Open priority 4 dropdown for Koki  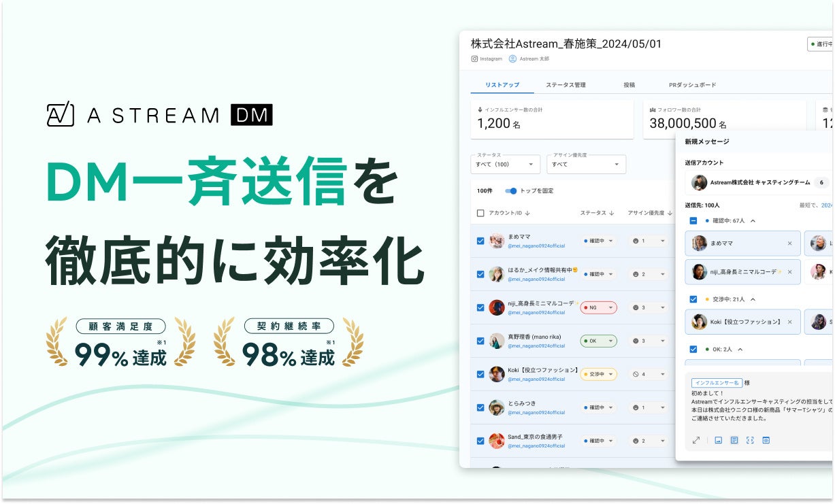pos(648,374)
